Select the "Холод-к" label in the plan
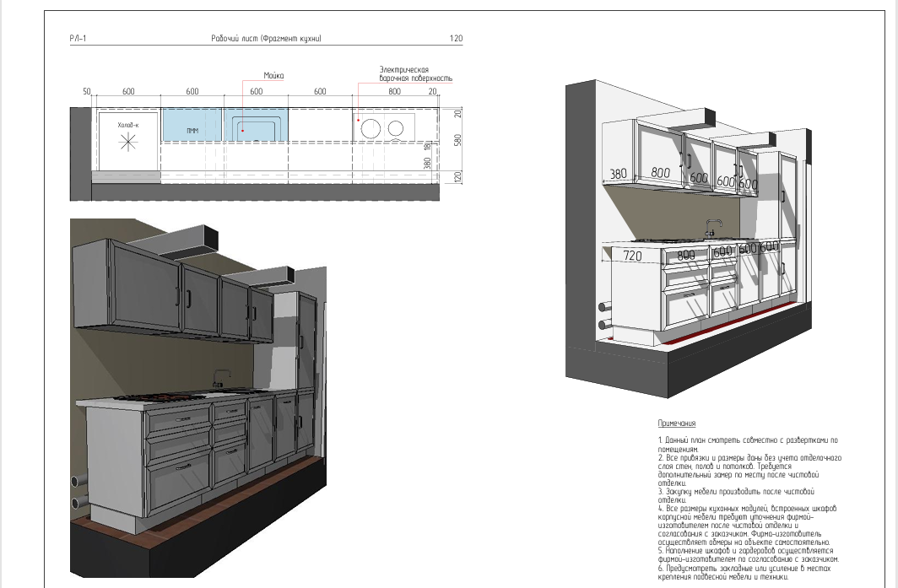 click(x=128, y=125)
